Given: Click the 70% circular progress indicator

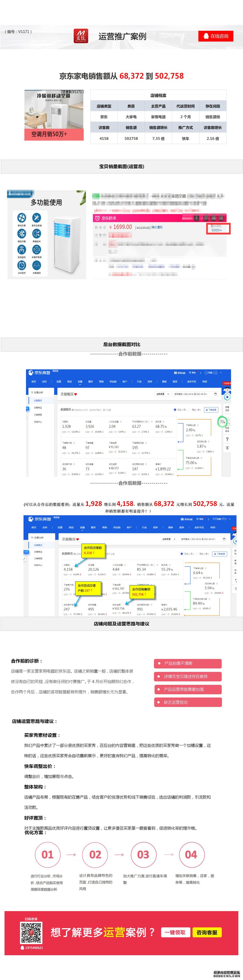Looking at the screenshot, I should (x=222, y=421).
